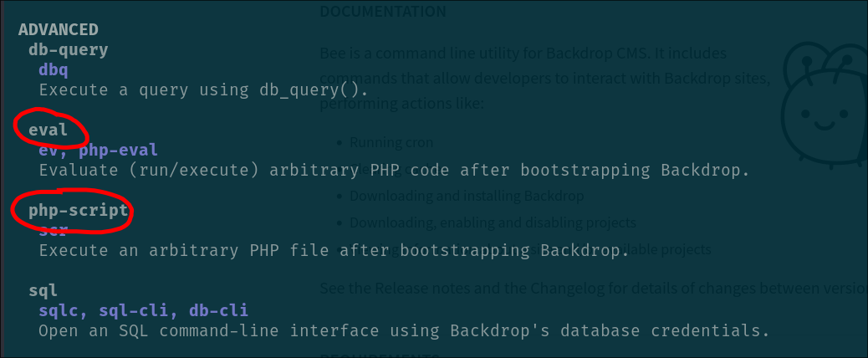Viewport: 868px width, 358px height.
Task: Click the 'Running cron' bullet item
Action: pos(391,142)
